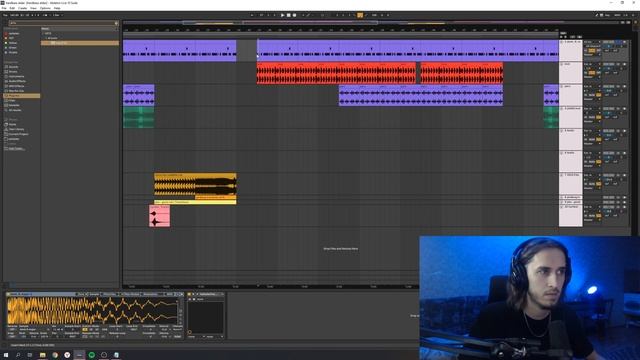Viewport: 640px width, 360px height.
Task: Select the Samples browser category
Action: click(x=14, y=105)
